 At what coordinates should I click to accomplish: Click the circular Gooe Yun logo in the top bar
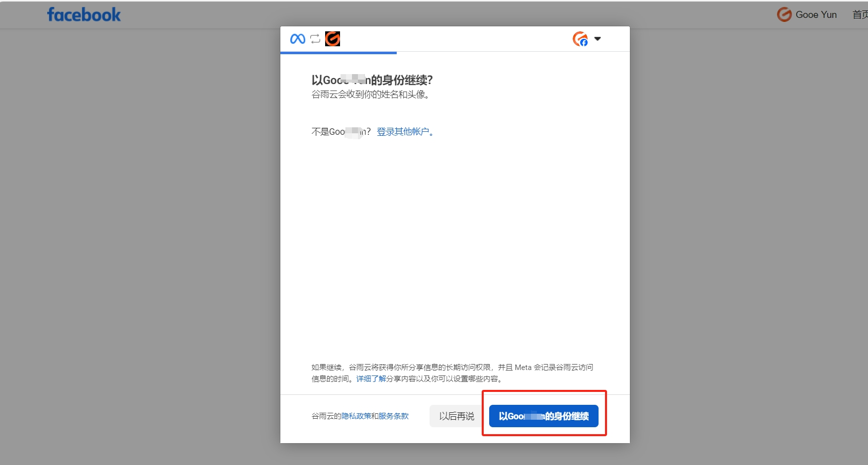[x=783, y=14]
